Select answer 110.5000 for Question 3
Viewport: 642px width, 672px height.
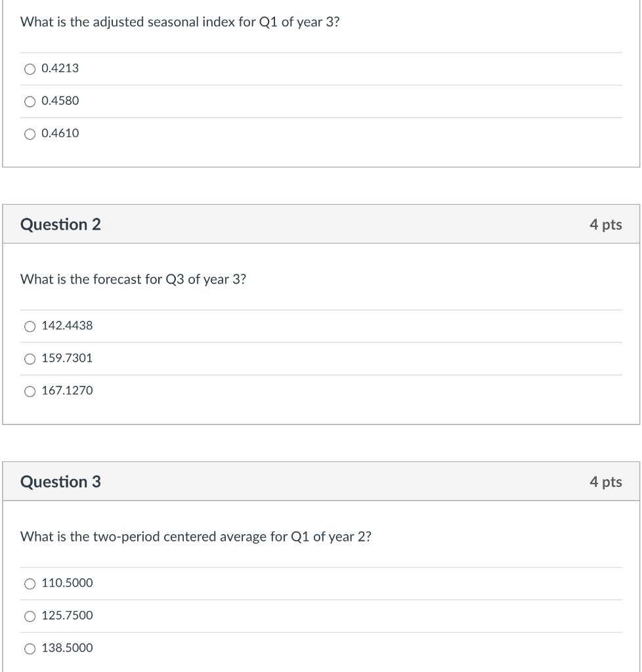click(30, 583)
